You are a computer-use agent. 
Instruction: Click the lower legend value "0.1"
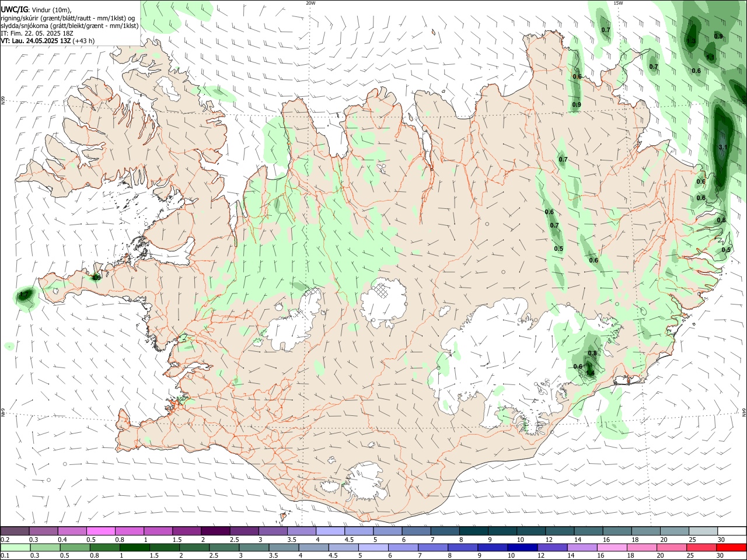[x=5, y=556]
